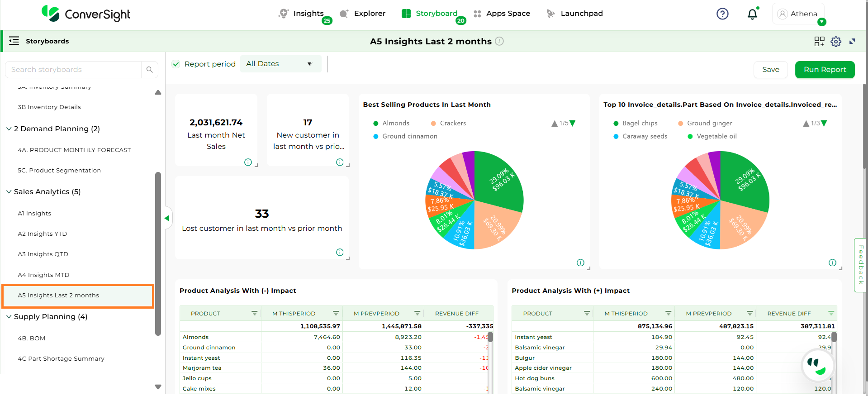Switch to the Storyboard tab

(430, 14)
